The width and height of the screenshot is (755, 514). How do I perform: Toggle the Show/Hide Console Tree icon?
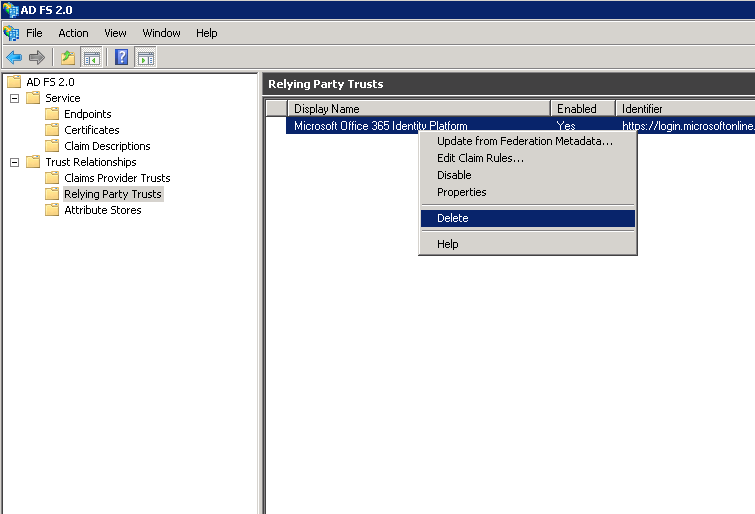[91, 58]
